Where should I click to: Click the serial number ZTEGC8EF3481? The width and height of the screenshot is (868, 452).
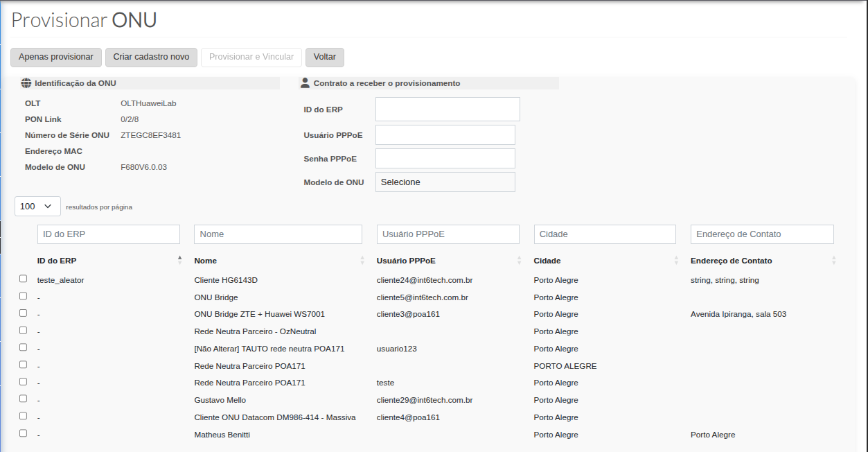pos(151,135)
